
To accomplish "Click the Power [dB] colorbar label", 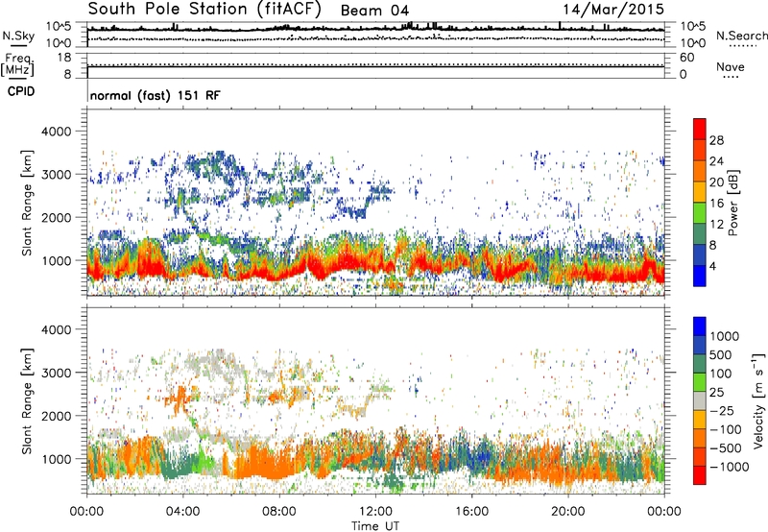I will [x=732, y=203].
